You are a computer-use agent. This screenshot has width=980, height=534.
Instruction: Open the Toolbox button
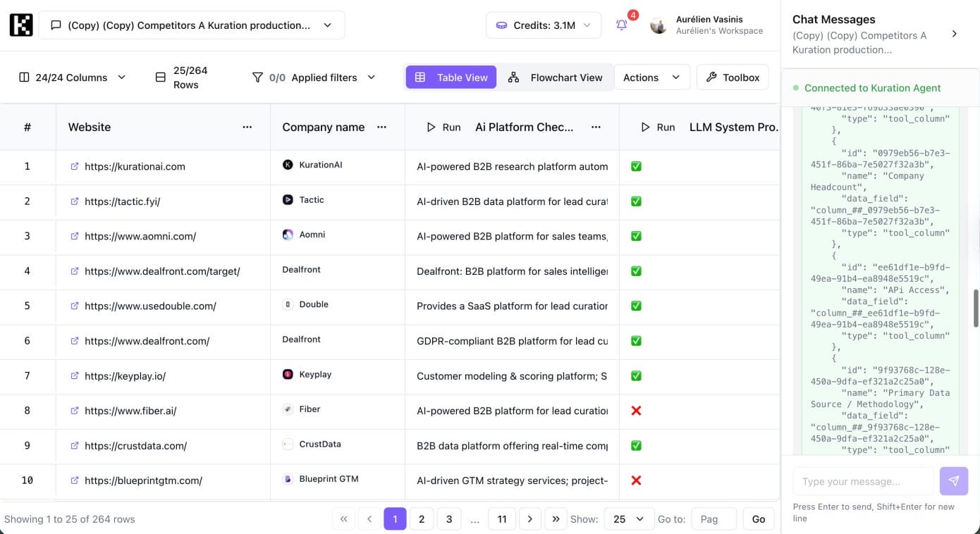(x=733, y=77)
